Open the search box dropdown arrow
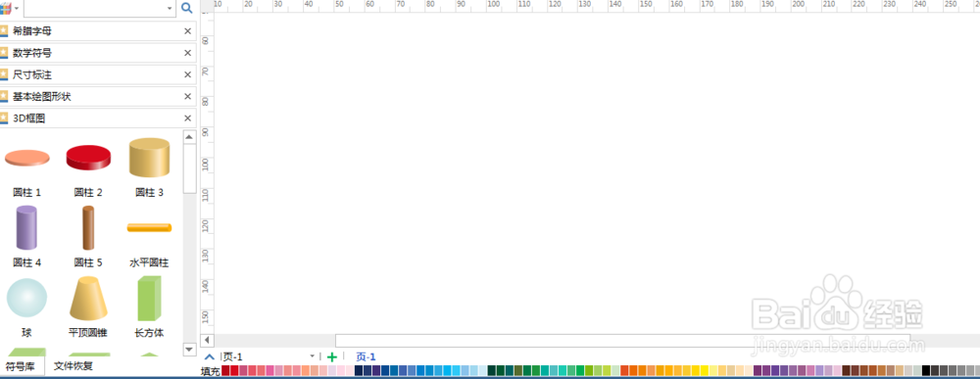This screenshot has height=379, width=980. (x=170, y=9)
